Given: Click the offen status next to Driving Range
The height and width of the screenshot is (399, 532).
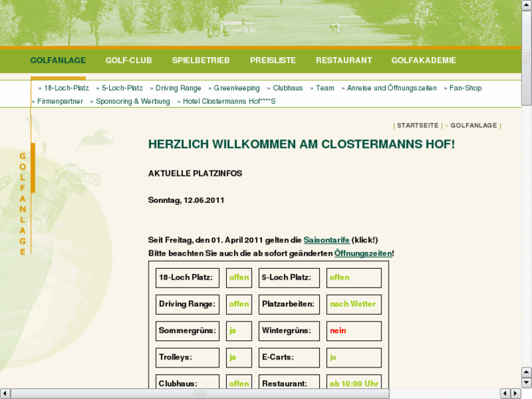Looking at the screenshot, I should coord(239,305).
